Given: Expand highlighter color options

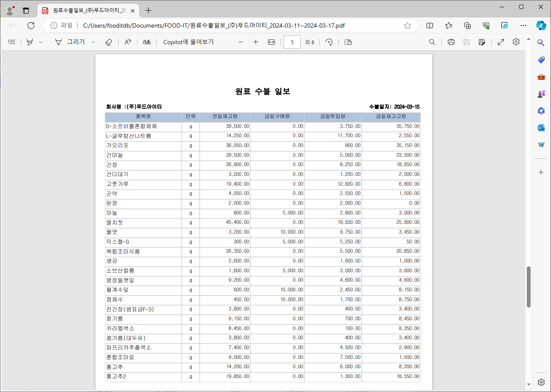Looking at the screenshot, I should (41, 42).
